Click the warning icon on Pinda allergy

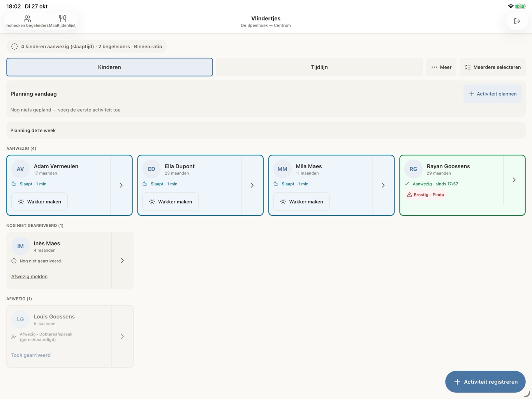pyautogui.click(x=409, y=195)
